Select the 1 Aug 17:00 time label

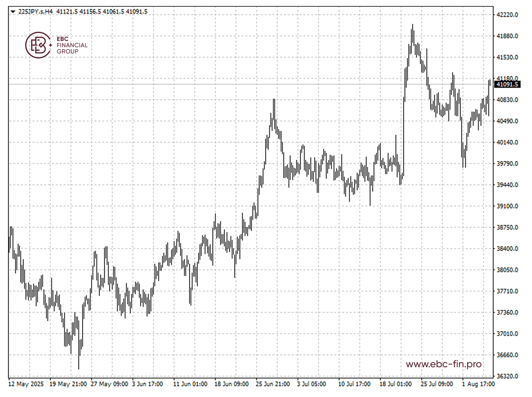478,384
